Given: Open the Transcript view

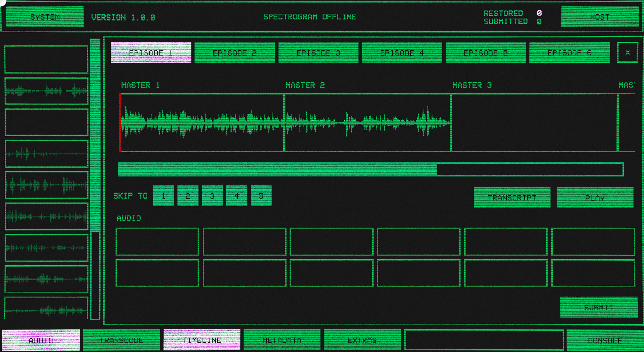Looking at the screenshot, I should point(512,198).
